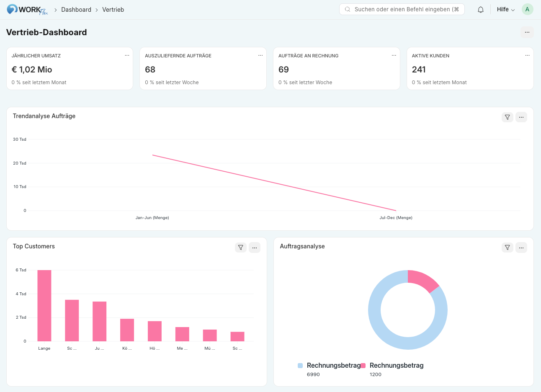Open the user avatar A menu
The width and height of the screenshot is (541, 392).
(528, 9)
